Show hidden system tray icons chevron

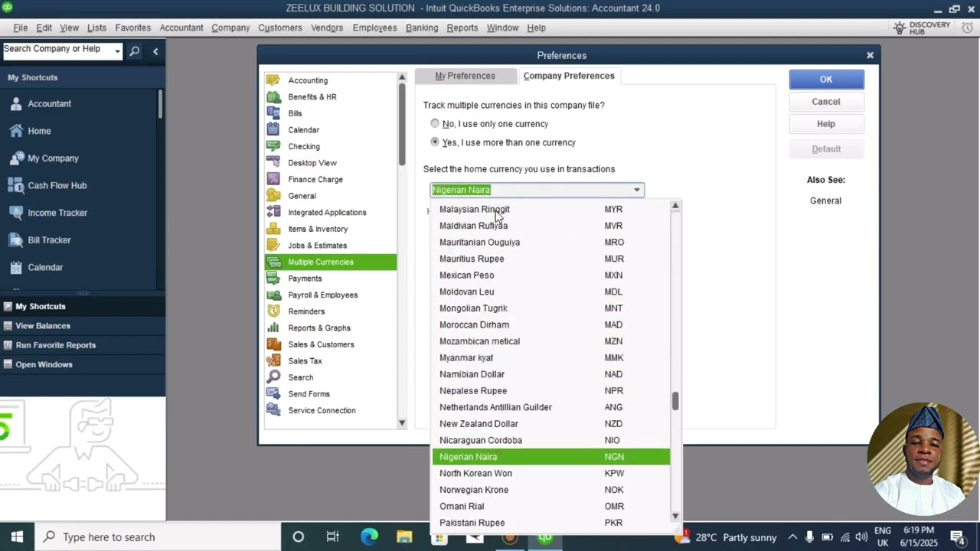[792, 536]
